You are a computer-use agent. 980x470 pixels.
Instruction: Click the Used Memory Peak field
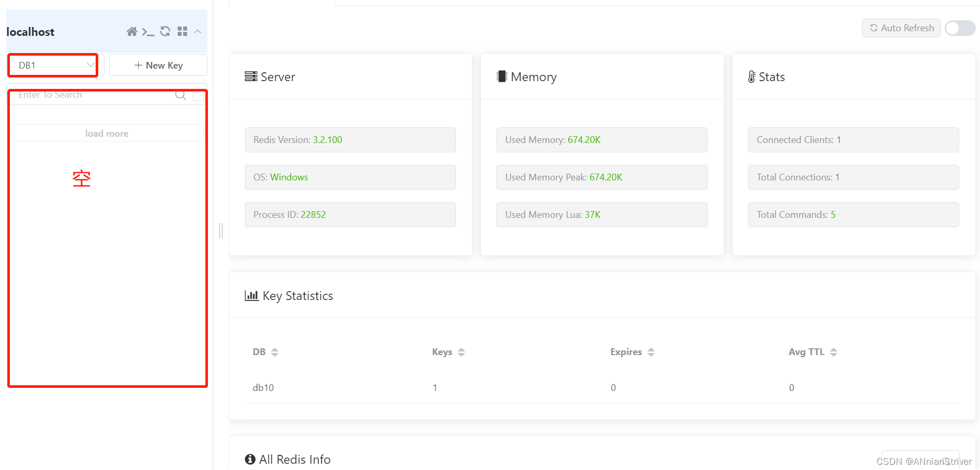[x=602, y=177]
